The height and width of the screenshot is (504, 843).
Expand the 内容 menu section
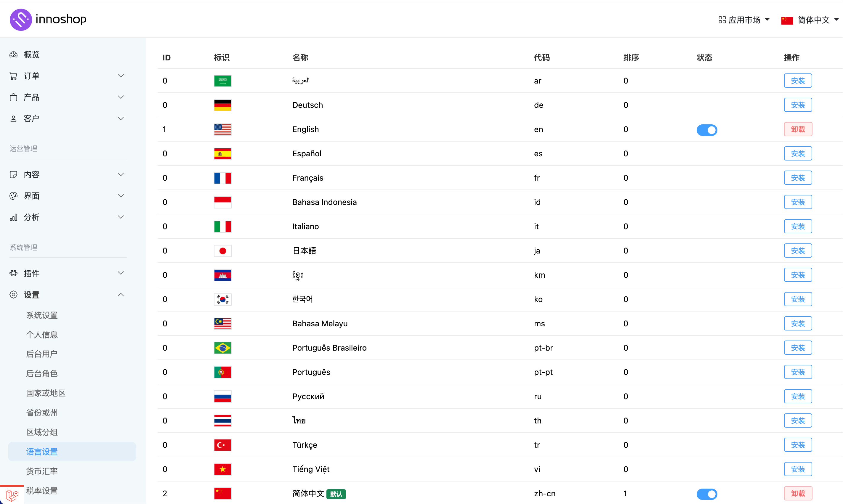point(121,175)
